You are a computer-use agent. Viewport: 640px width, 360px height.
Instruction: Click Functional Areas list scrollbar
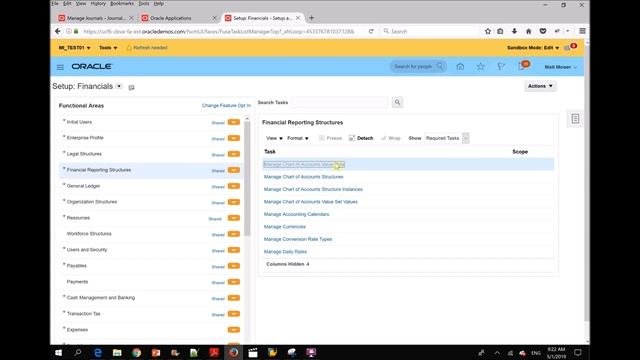click(247, 178)
